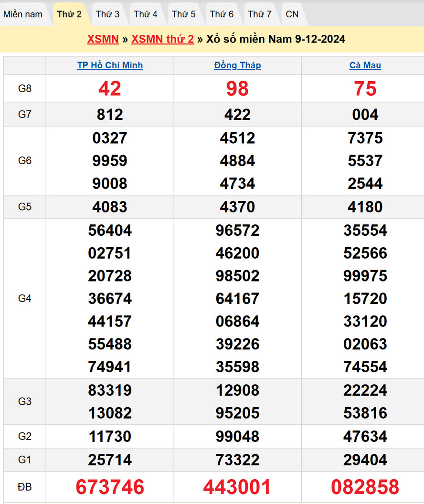The height and width of the screenshot is (504, 424).
Task: Select Đồng Tháp special prize 443001
Action: pyautogui.click(x=237, y=487)
